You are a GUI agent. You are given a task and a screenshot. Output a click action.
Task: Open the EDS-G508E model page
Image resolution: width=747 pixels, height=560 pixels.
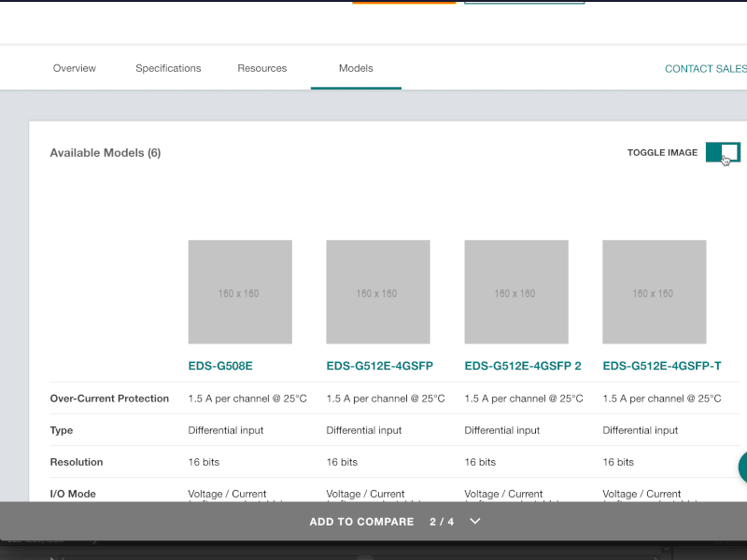point(218,365)
